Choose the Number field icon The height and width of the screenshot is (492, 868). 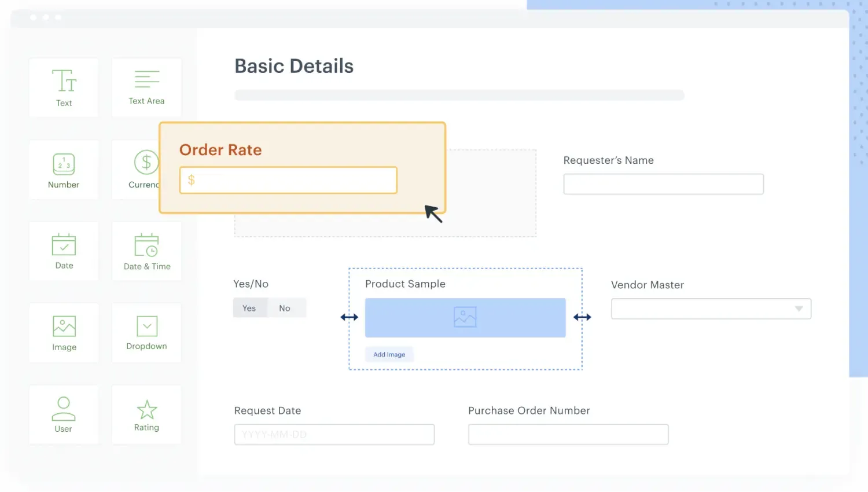(x=64, y=164)
